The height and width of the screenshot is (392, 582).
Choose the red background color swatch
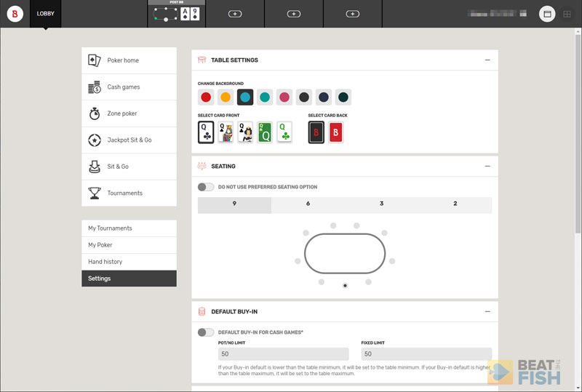pyautogui.click(x=206, y=97)
